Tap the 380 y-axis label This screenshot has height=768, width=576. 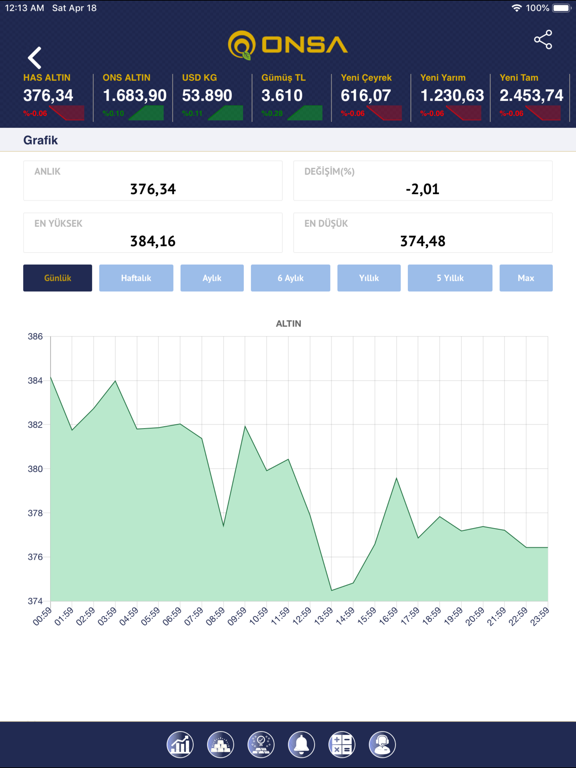coord(35,469)
